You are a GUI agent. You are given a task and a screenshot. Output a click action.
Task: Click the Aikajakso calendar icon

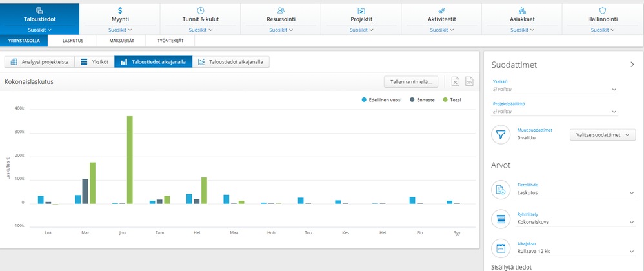[x=501, y=247]
